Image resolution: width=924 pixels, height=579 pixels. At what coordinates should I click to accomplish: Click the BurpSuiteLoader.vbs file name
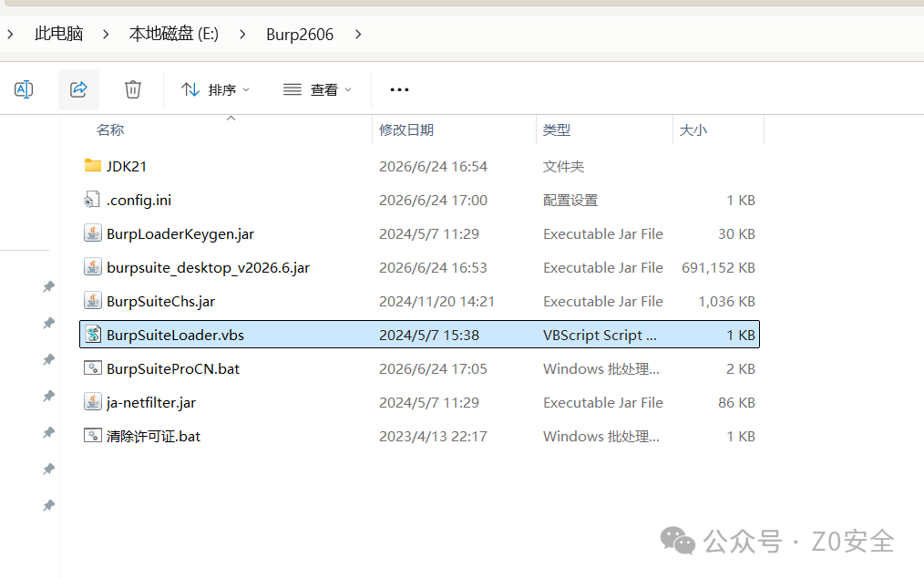(175, 335)
